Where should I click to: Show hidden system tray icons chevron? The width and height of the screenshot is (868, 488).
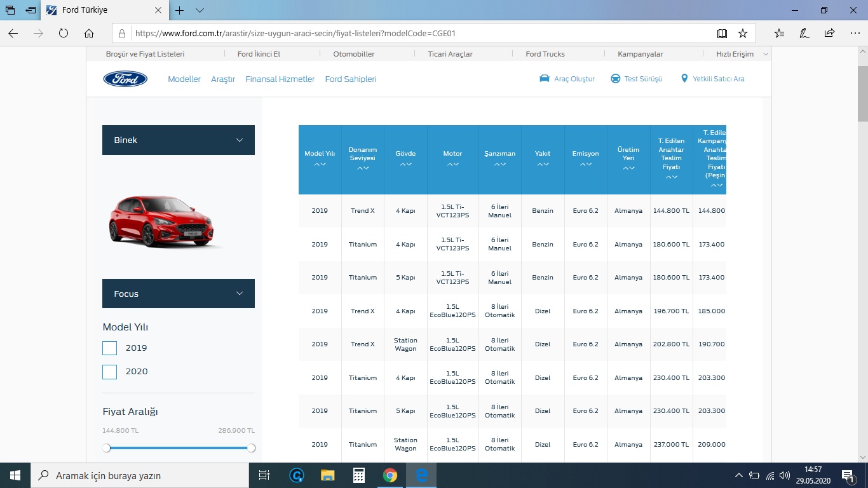point(738,475)
